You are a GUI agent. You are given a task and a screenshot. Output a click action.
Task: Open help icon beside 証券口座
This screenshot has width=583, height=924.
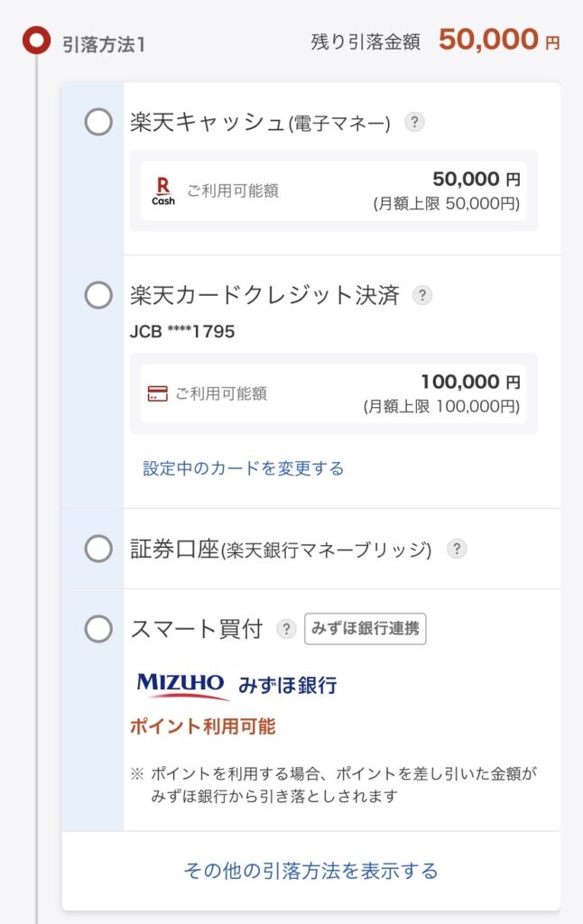pyautogui.click(x=458, y=548)
